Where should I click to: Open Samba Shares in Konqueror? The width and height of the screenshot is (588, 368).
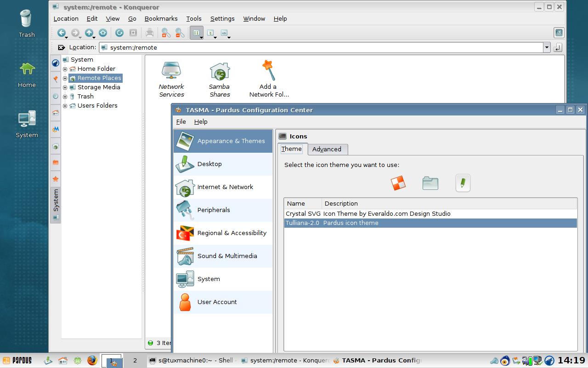tap(220, 80)
